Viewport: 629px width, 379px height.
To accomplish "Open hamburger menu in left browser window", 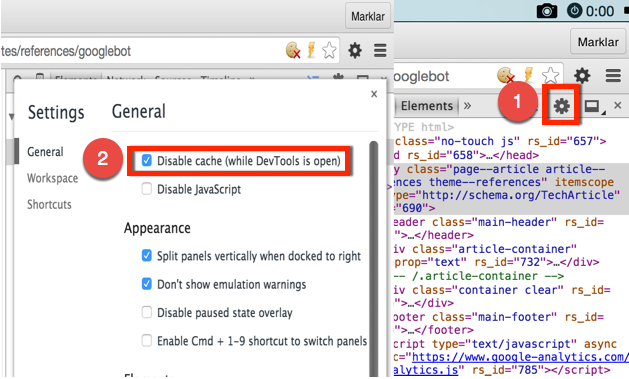I will 380,51.
